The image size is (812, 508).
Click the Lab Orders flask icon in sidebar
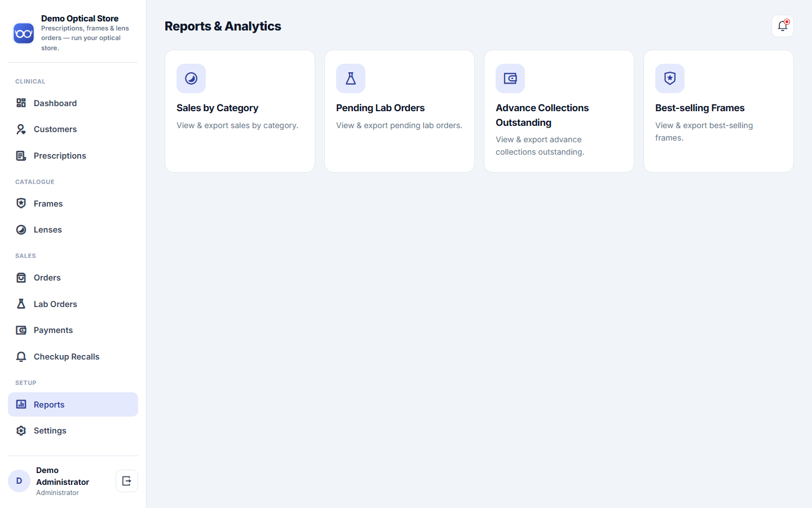pos(21,304)
